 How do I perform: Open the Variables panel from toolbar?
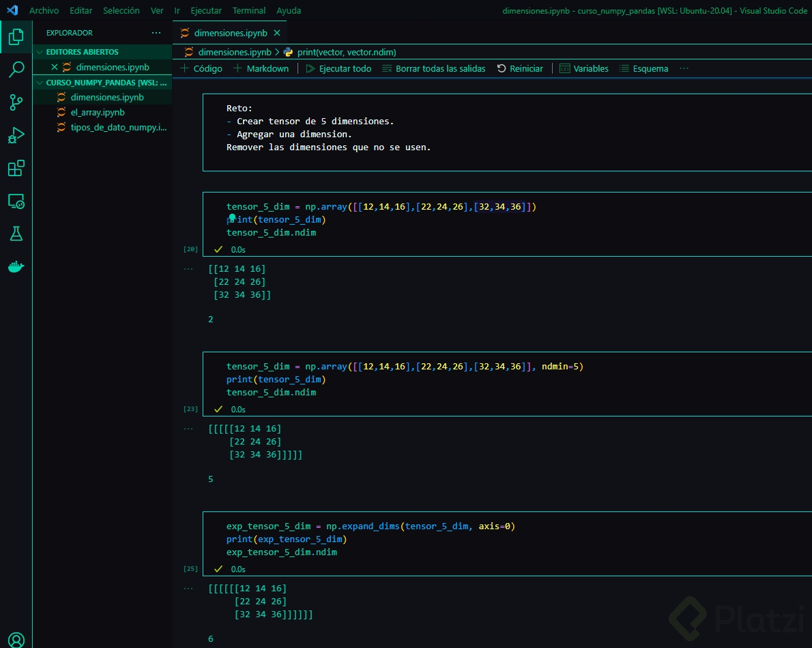click(x=583, y=68)
